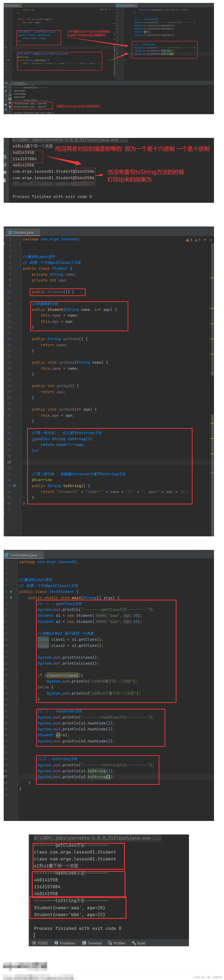This screenshot has width=224, height=980.
Task: Open the Terminal tool window
Action: (92, 943)
